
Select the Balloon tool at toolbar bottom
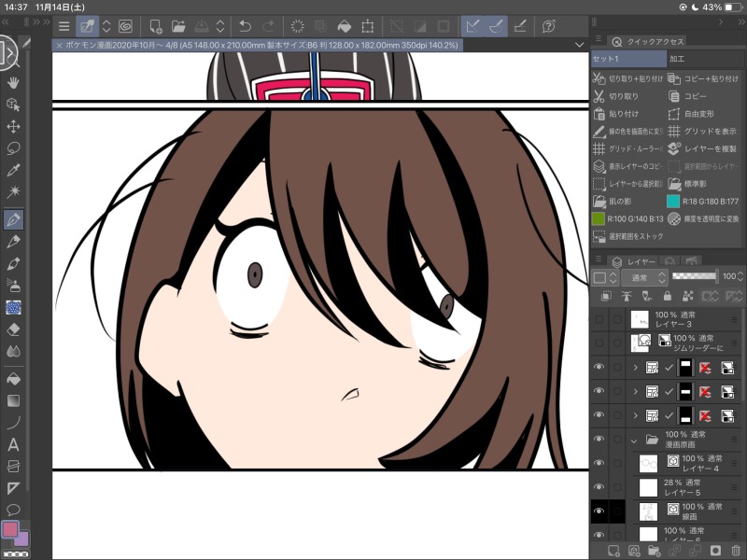click(x=13, y=510)
